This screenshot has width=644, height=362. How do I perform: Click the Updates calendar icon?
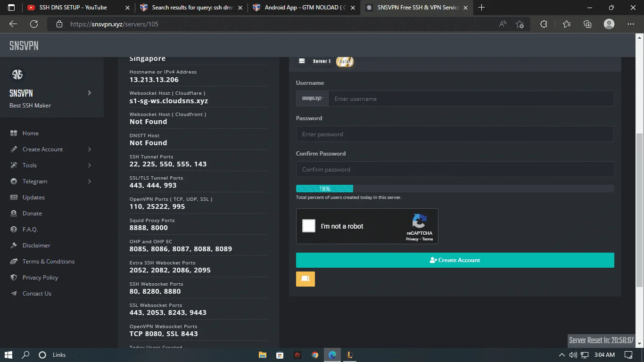click(x=13, y=197)
